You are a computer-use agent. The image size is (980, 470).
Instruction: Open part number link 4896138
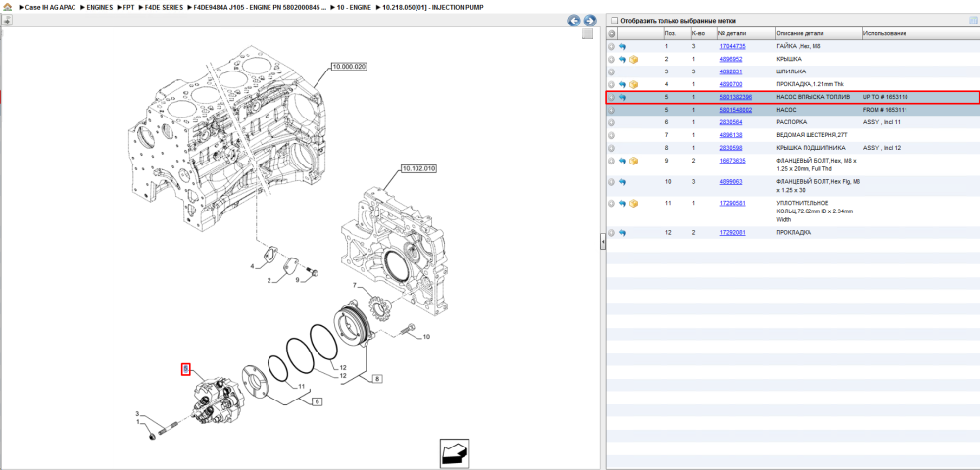731,135
